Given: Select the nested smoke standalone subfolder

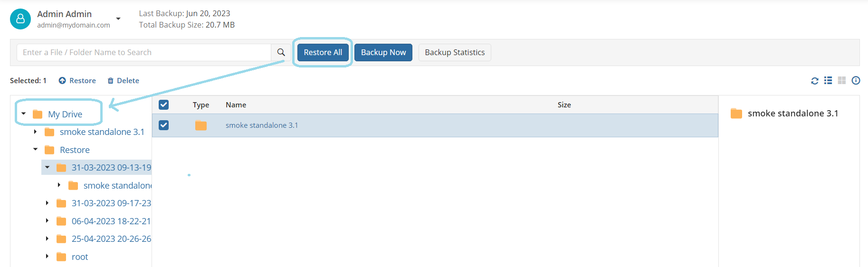Looking at the screenshot, I should (117, 186).
